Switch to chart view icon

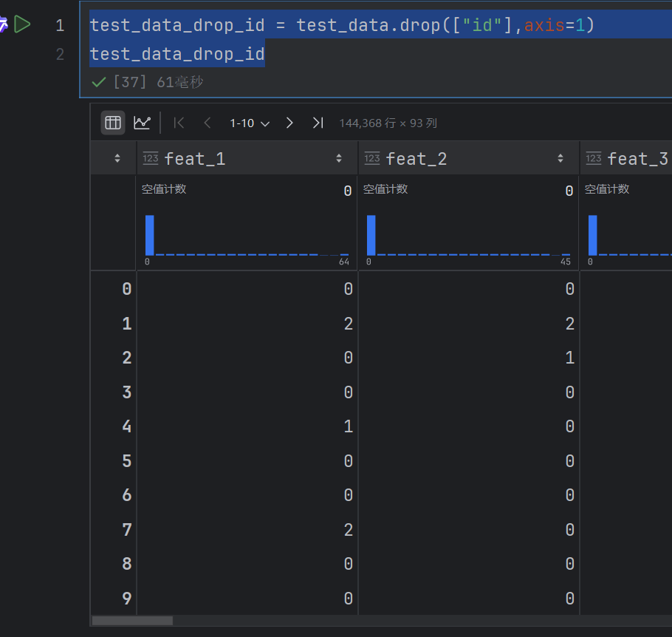point(142,123)
